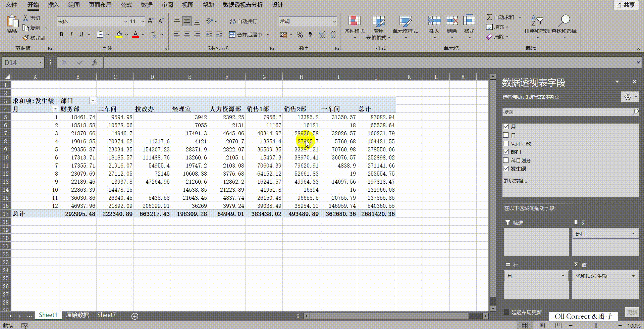Click the Insert cells (插入) icon
644x329 pixels.
(x=434, y=21)
